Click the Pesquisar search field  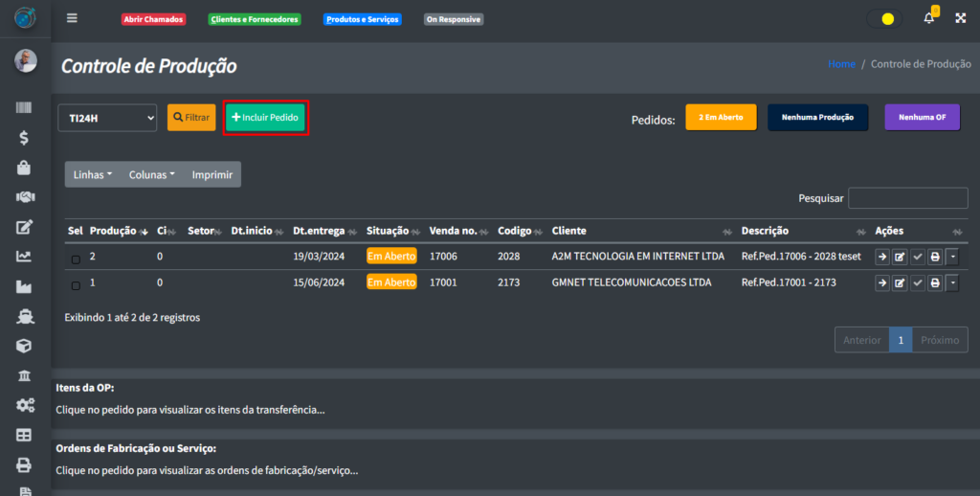(907, 198)
